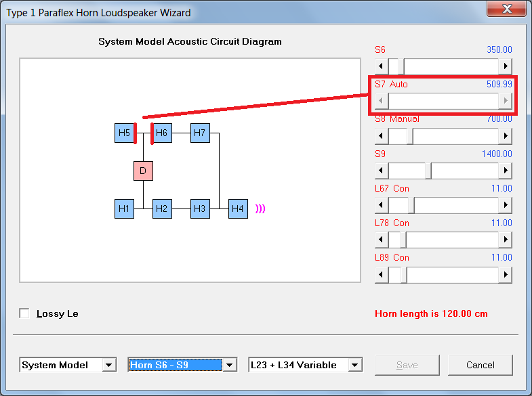Image resolution: width=532 pixels, height=396 pixels.
Task: Click the S7 Auto label
Action: coord(391,85)
